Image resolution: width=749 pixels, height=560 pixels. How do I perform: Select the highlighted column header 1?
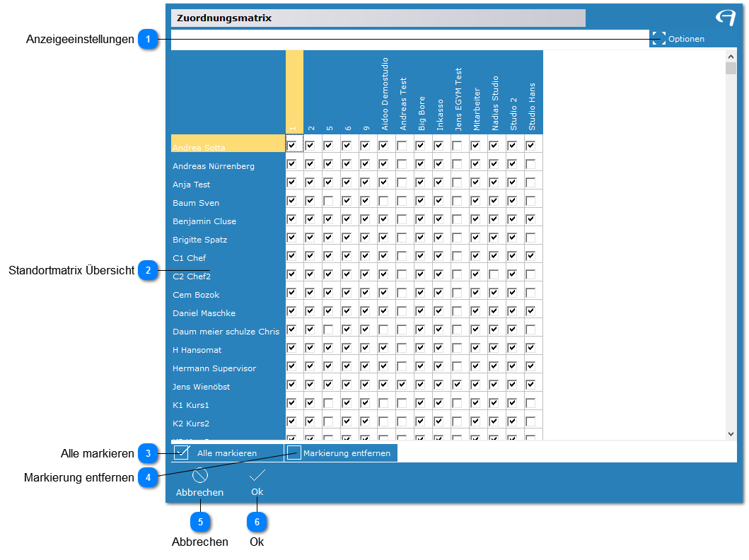[x=294, y=92]
